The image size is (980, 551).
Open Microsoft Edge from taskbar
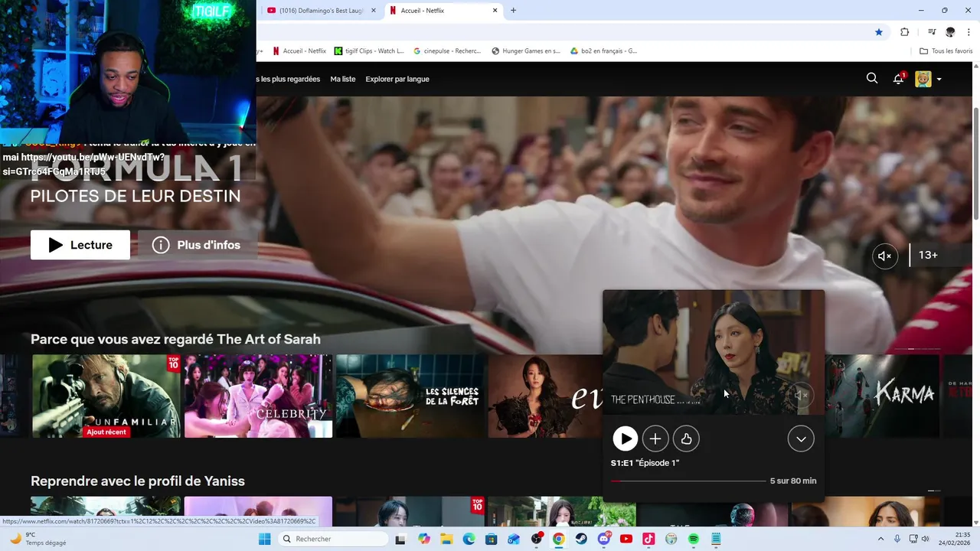[x=469, y=539]
